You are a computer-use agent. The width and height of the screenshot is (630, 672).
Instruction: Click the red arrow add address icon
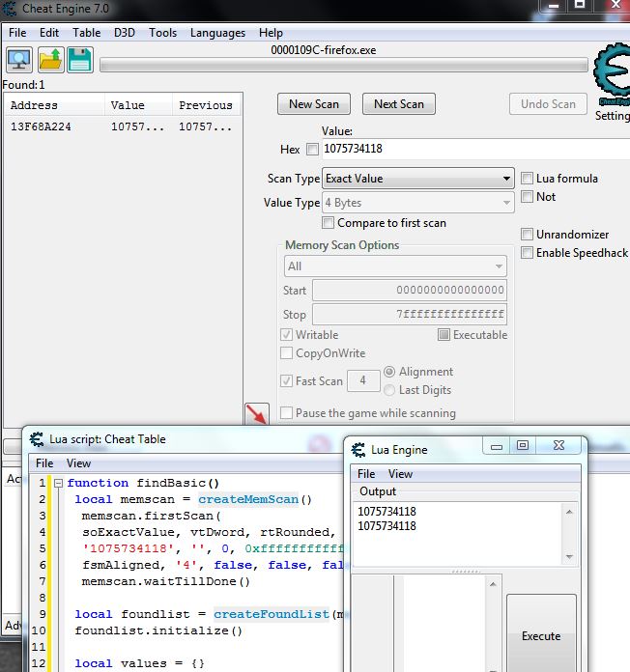click(x=256, y=416)
